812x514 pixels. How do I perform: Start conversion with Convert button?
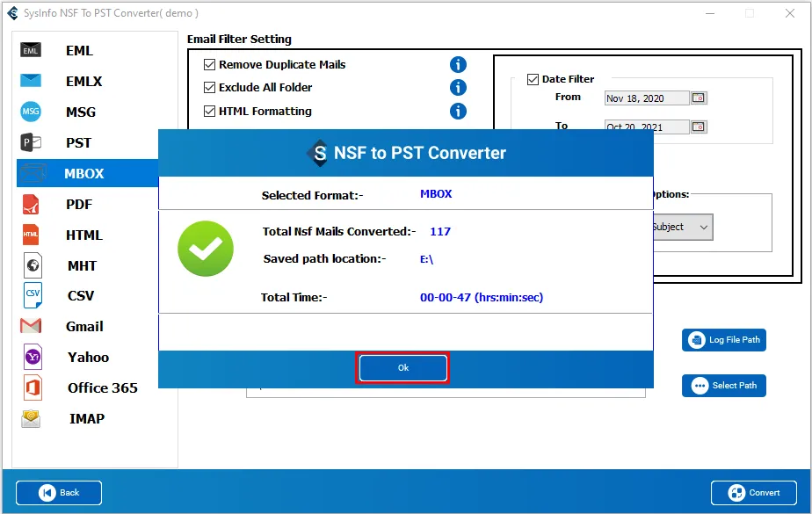753,492
